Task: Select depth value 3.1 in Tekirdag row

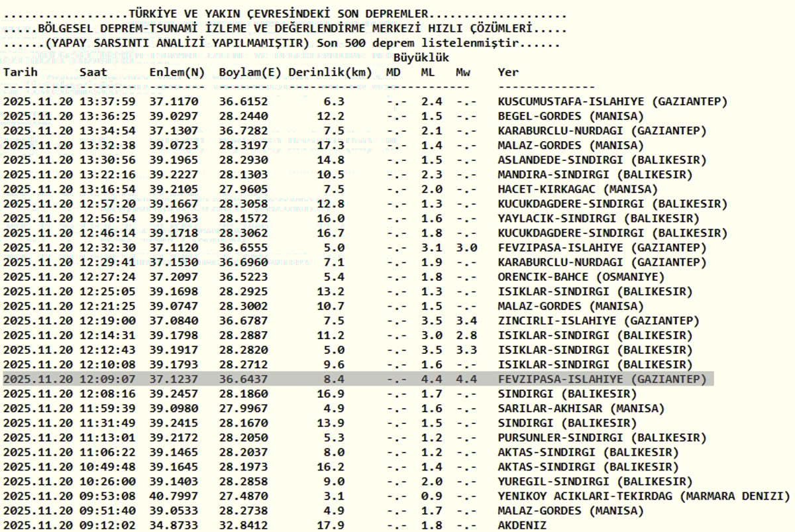Action: [334, 496]
